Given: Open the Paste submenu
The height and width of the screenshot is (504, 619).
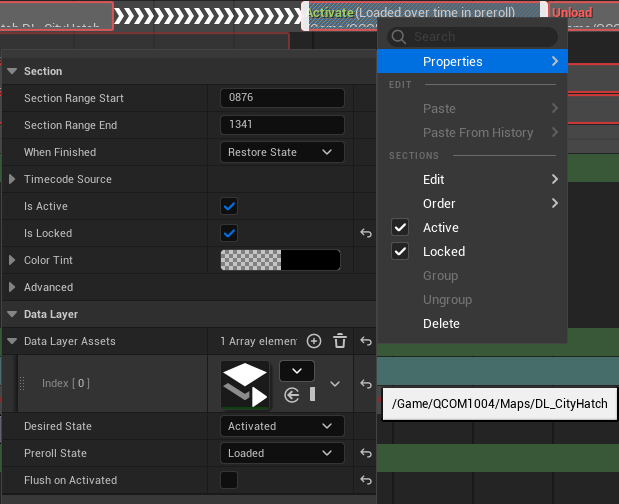Looking at the screenshot, I should pyautogui.click(x=472, y=109).
